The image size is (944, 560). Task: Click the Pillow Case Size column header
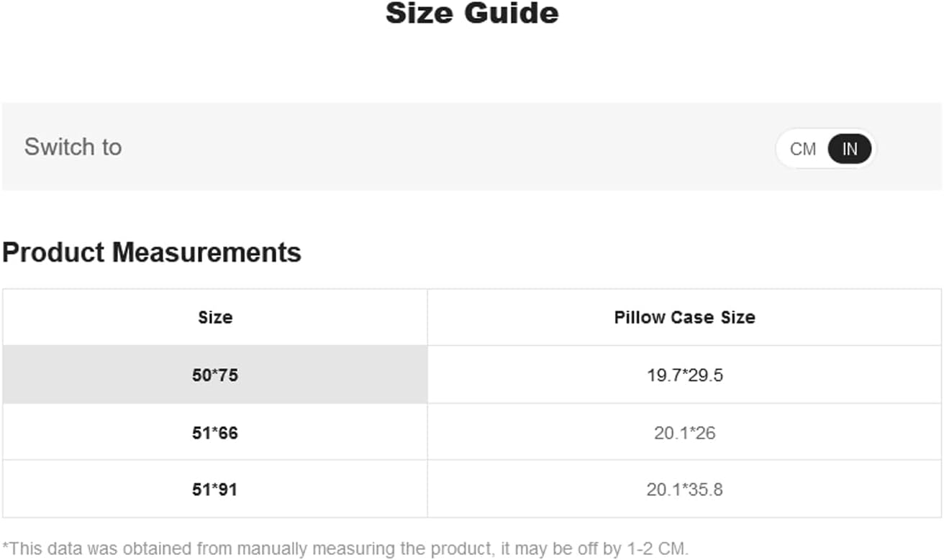pyautogui.click(x=684, y=317)
